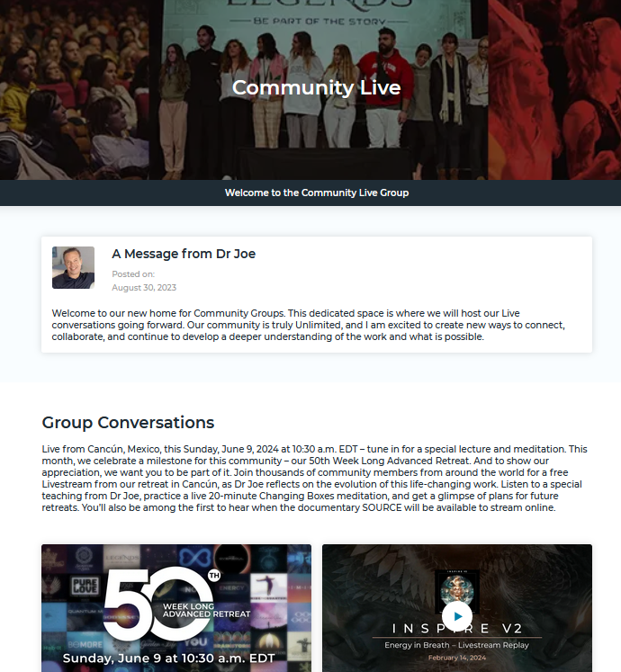This screenshot has width=621, height=672.
Task: Open the A Message from Dr Joe post
Action: pyautogui.click(x=184, y=254)
